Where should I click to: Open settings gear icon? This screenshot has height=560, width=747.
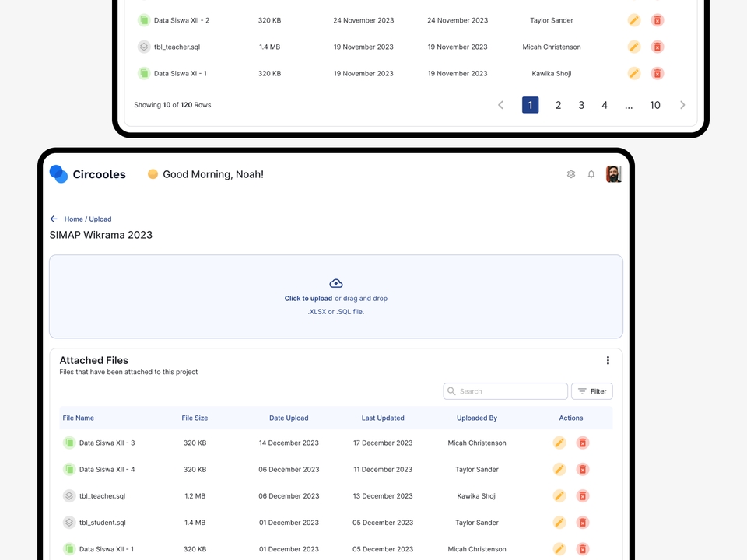pyautogui.click(x=571, y=174)
